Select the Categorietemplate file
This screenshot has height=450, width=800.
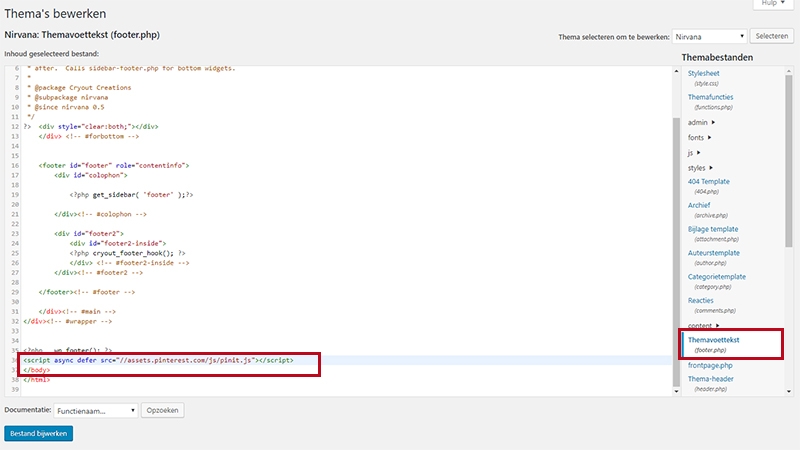click(x=717, y=277)
